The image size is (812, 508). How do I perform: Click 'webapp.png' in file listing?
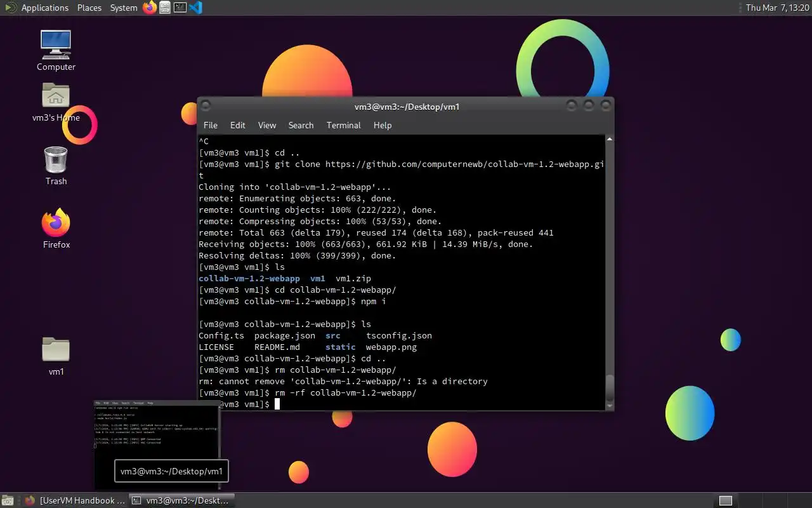click(391, 347)
